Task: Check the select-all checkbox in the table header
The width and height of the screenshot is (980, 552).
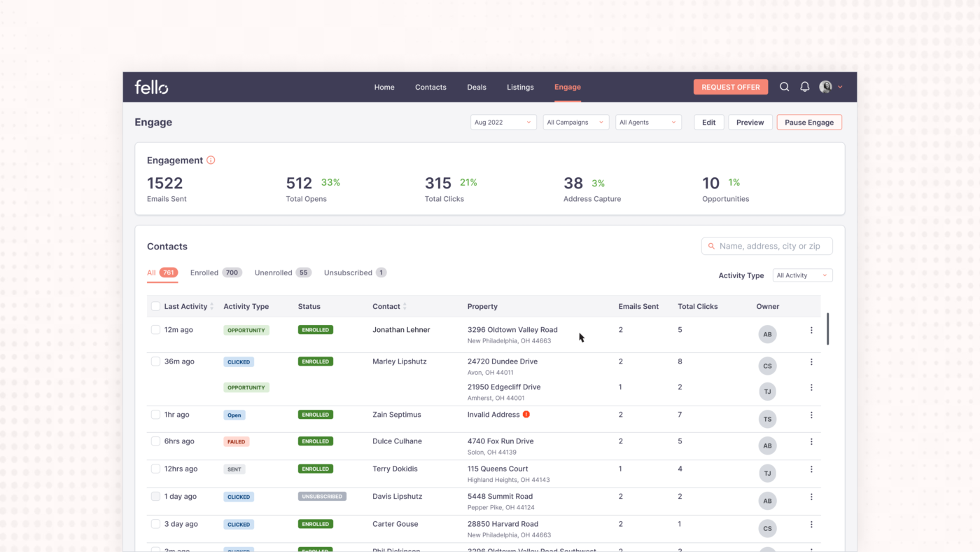Action: pos(155,306)
